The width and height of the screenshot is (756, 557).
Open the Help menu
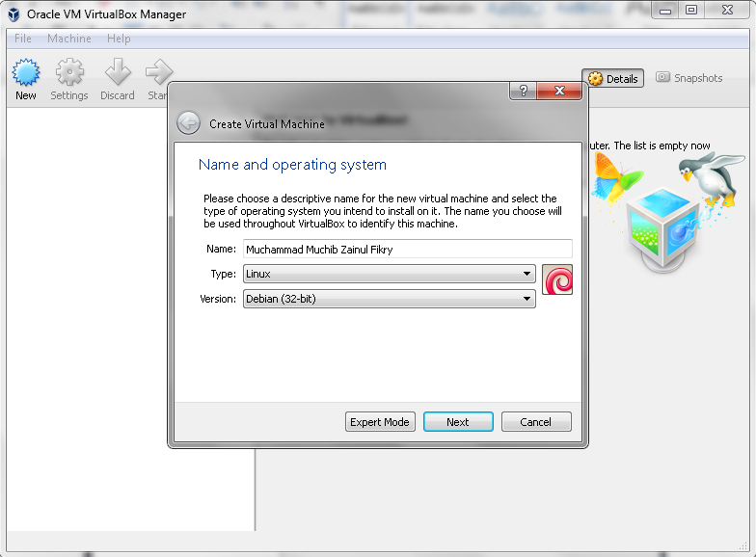point(119,39)
